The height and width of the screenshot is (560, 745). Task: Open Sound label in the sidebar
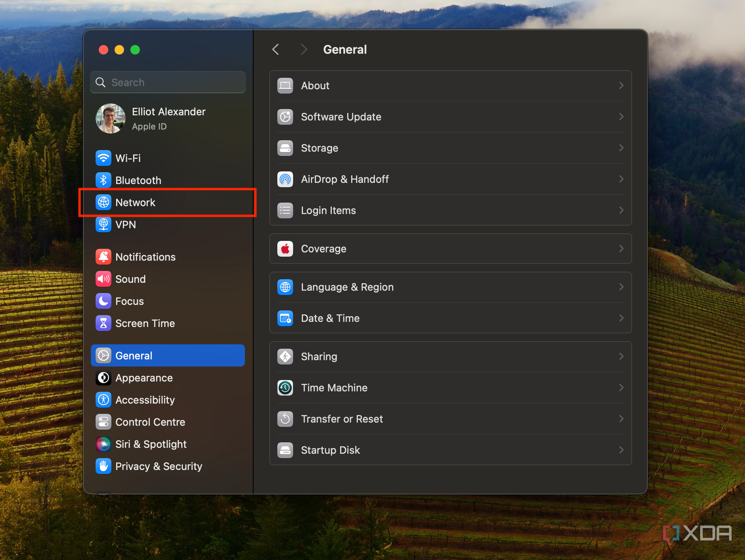130,279
